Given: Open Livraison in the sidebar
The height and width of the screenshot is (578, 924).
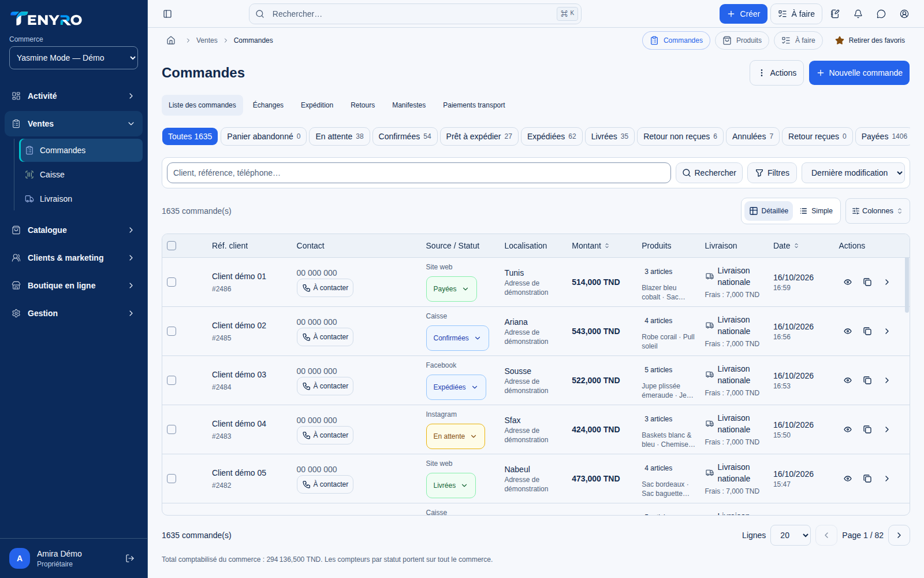Looking at the screenshot, I should 81,199.
